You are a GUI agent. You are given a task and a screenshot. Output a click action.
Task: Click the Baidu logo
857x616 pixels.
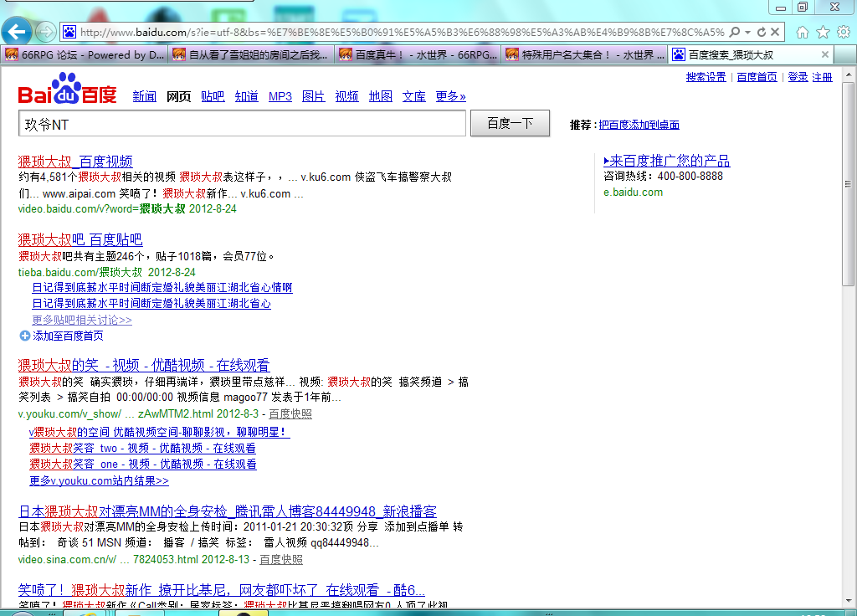[x=67, y=89]
